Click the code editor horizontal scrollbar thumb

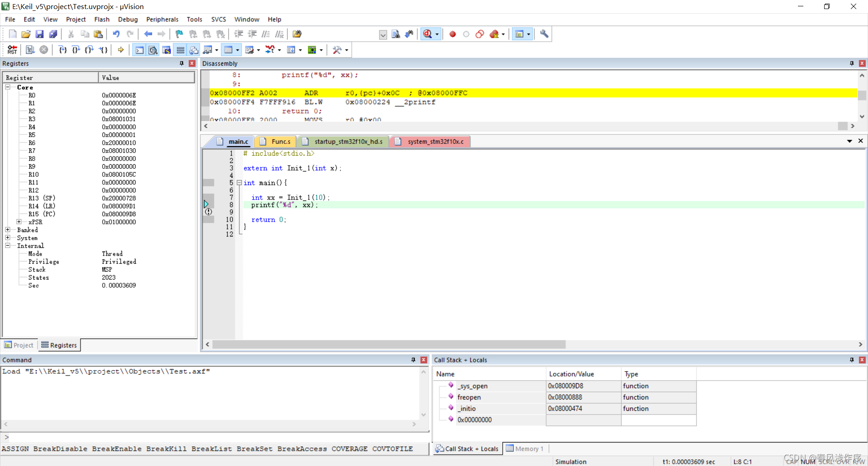[389, 344]
